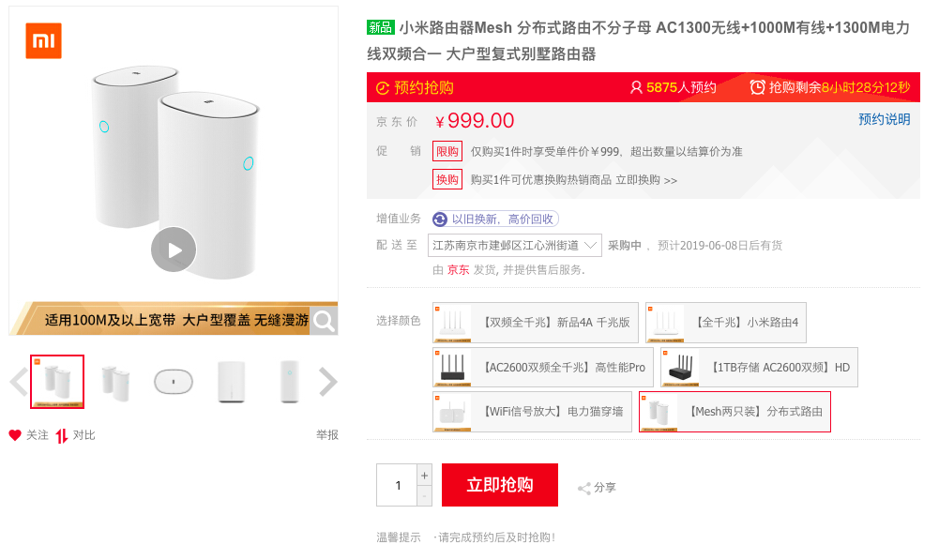The width and height of the screenshot is (939, 560).
Task: Select the 【全千兆】小米路由4 option
Action: click(725, 323)
